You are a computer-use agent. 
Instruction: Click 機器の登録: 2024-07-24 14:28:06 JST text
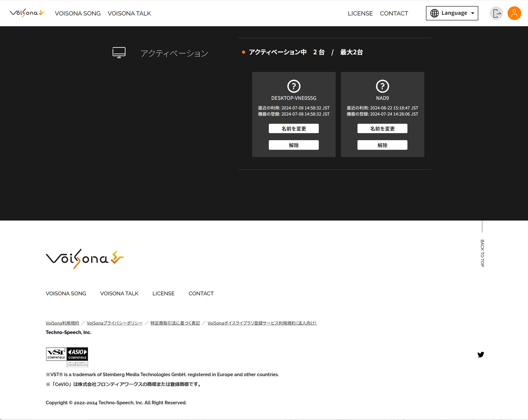[382, 114]
